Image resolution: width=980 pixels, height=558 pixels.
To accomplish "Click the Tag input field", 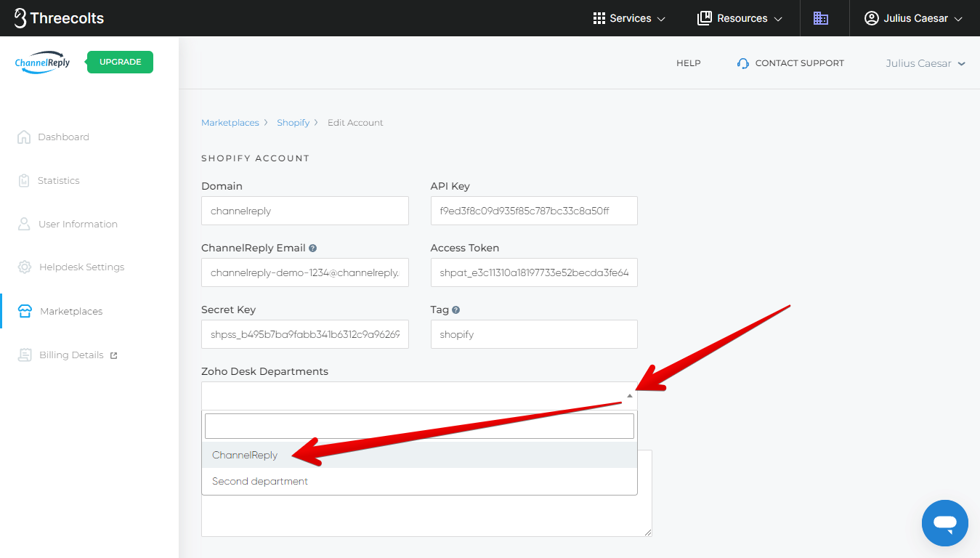I will (x=534, y=334).
